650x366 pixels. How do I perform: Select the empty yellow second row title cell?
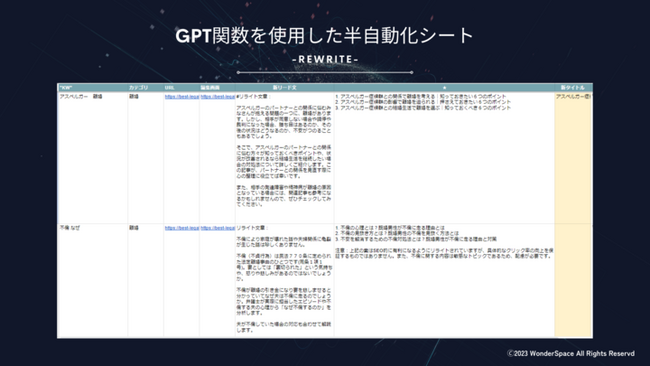pyautogui.click(x=573, y=281)
